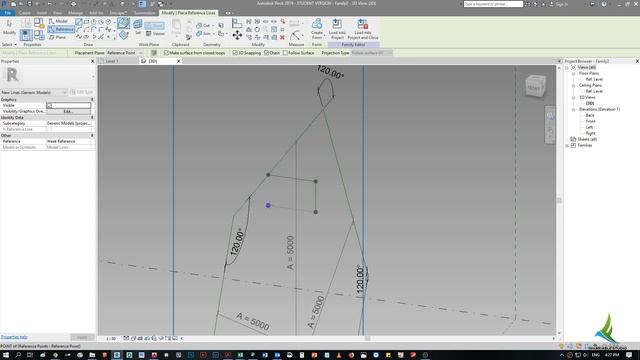Open the Manage ribbon tab
640x360 pixels.
tap(75, 13)
